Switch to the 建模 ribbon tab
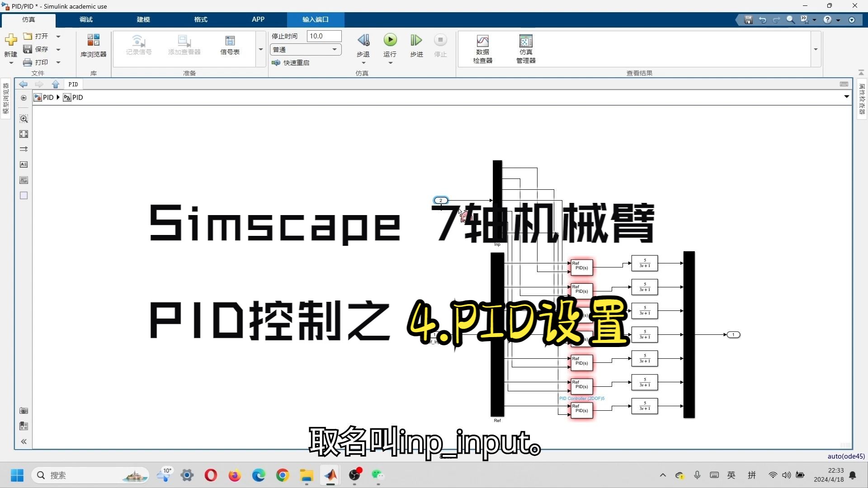Screen dimensions: 868x488 [142, 19]
